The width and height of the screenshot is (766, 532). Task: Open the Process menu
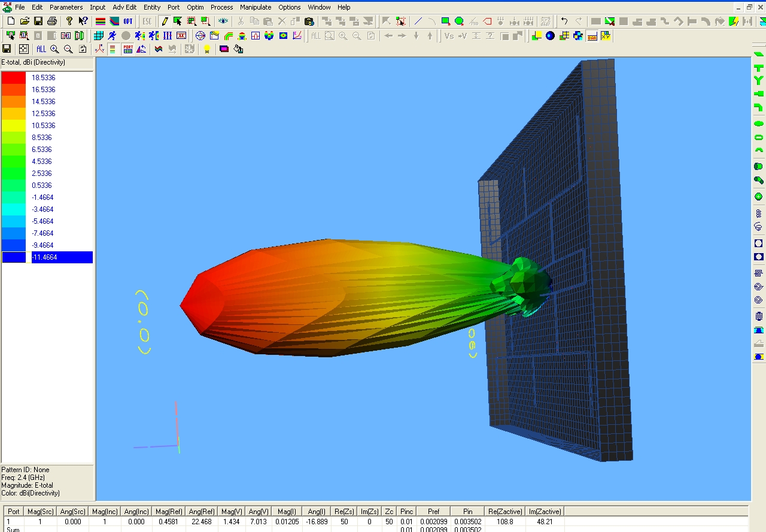tap(222, 7)
